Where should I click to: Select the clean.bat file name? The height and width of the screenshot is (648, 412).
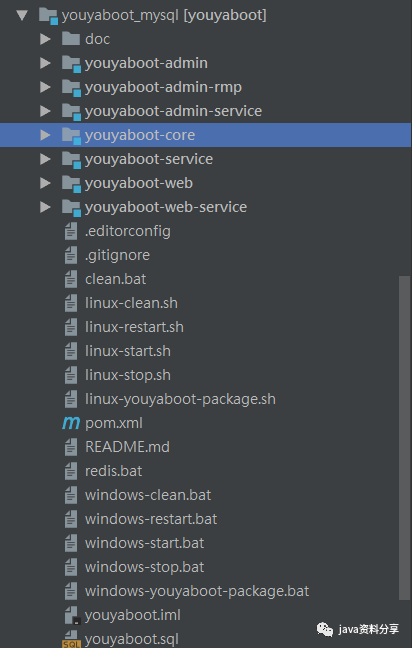coord(116,279)
